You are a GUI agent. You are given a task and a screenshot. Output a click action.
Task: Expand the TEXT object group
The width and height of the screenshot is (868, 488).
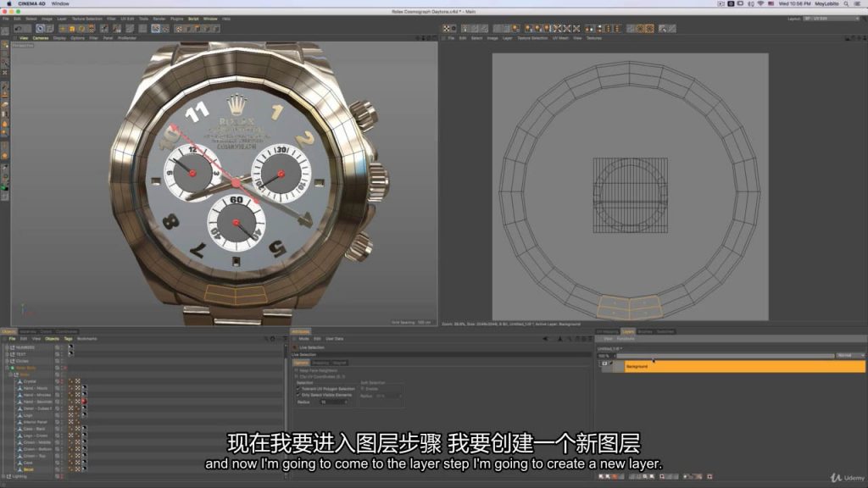pyautogui.click(x=7, y=354)
